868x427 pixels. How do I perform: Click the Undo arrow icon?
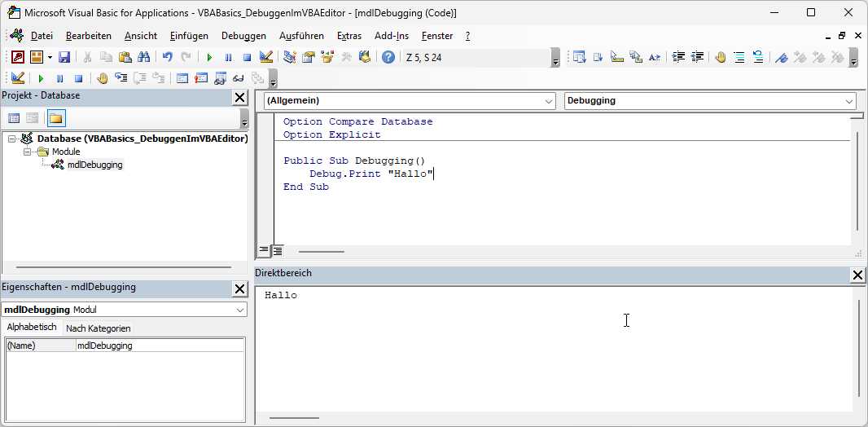[167, 57]
